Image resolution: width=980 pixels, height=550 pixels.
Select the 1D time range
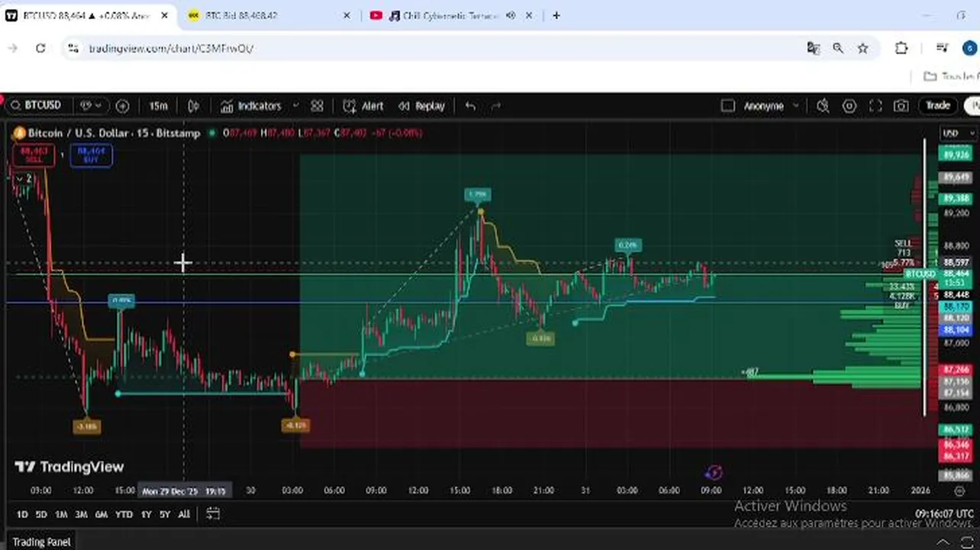22,514
